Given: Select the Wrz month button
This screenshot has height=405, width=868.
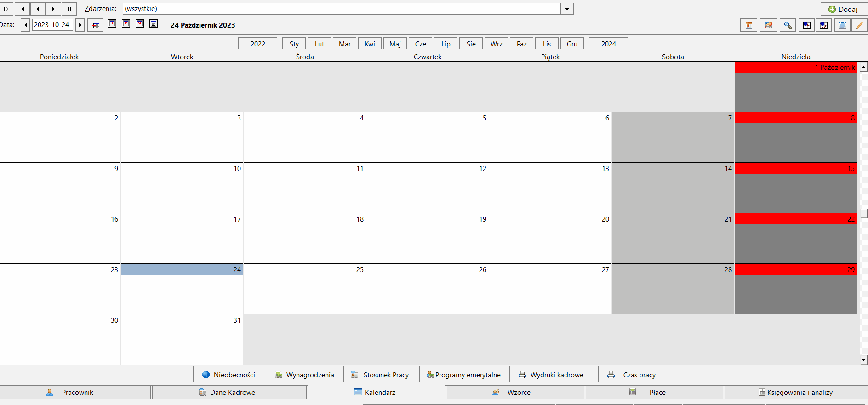Looking at the screenshot, I should (x=497, y=44).
